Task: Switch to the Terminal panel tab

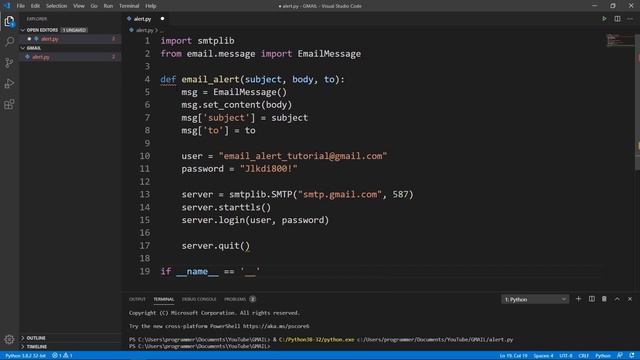Action: click(x=164, y=299)
